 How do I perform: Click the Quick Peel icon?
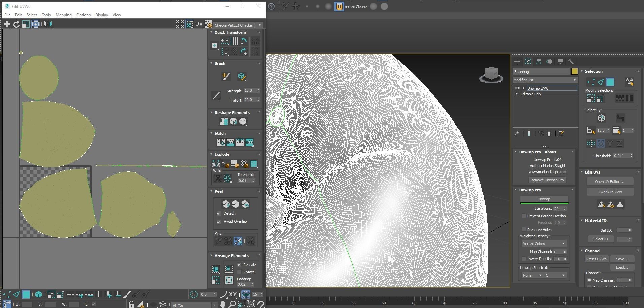point(226,204)
